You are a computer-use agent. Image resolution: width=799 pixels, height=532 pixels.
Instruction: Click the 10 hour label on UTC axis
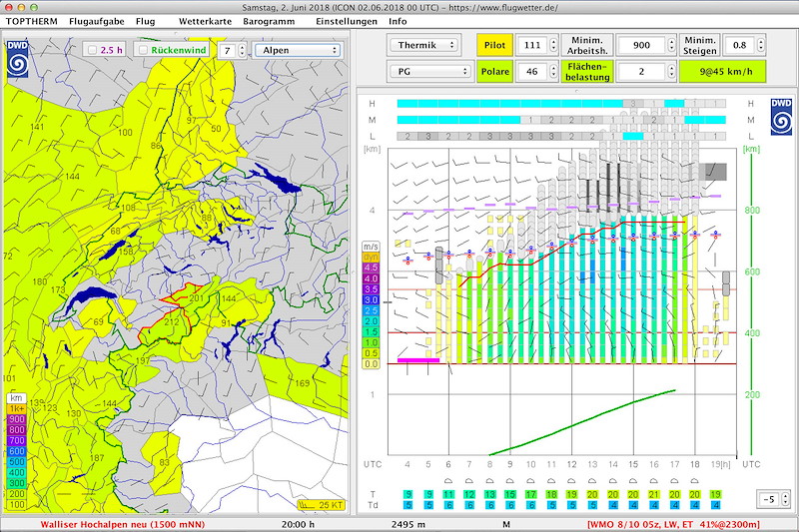point(531,464)
